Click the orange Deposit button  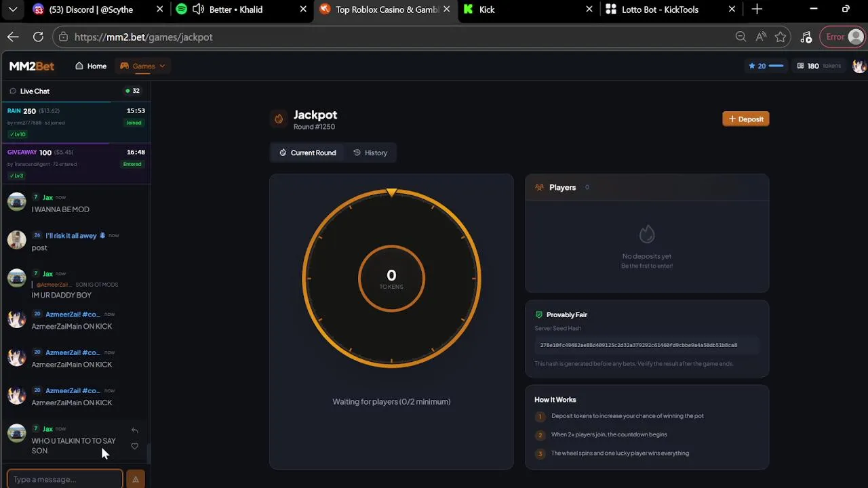pyautogui.click(x=745, y=119)
